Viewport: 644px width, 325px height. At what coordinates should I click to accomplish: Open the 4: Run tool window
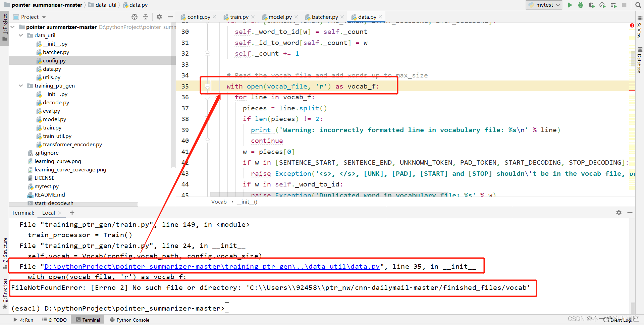tap(23, 320)
